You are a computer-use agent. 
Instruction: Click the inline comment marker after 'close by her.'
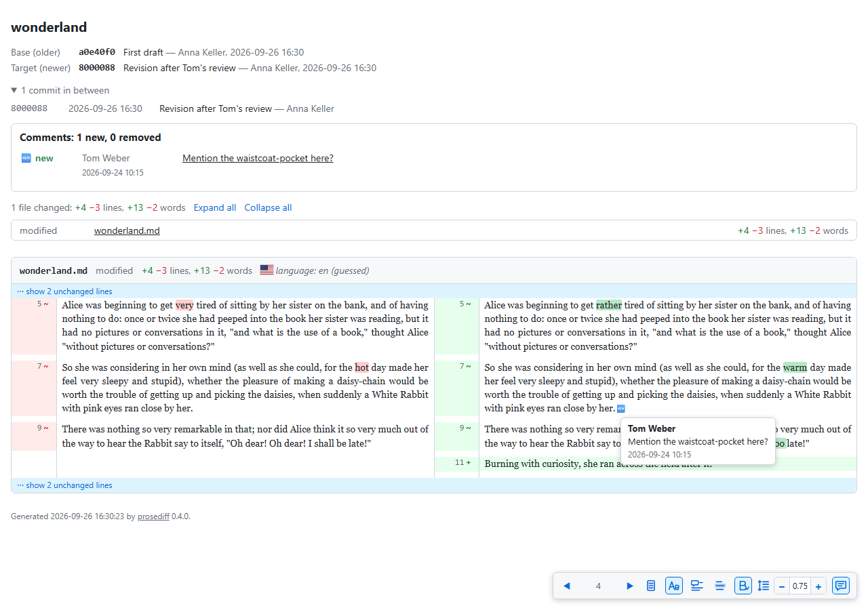pos(620,409)
